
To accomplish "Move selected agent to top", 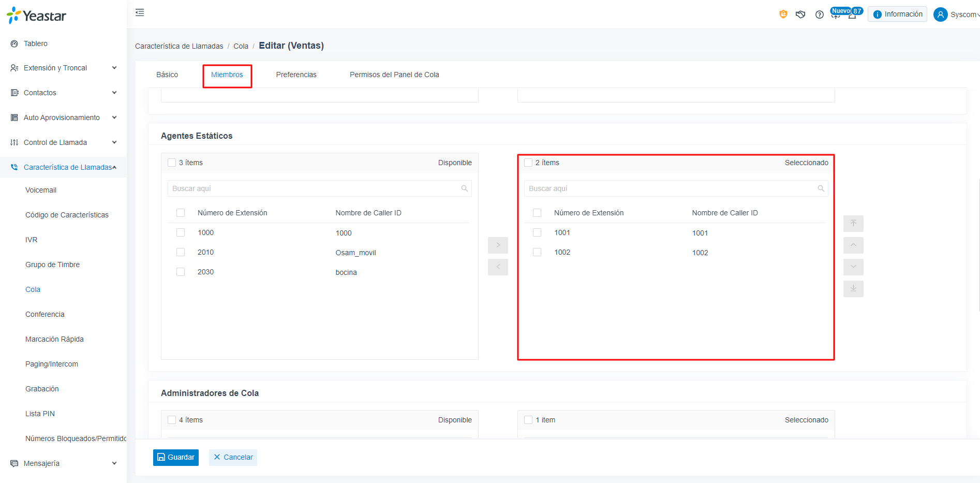I will click(x=853, y=224).
